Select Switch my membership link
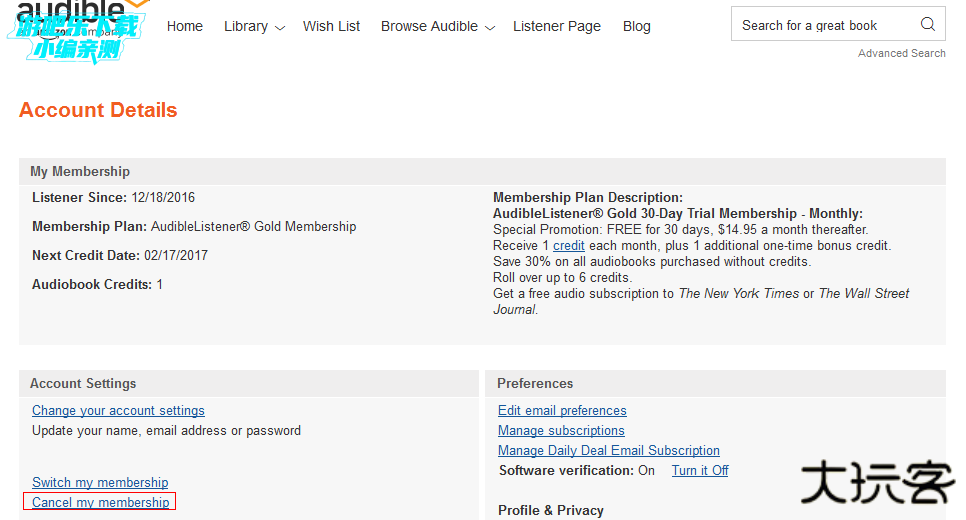 (100, 483)
